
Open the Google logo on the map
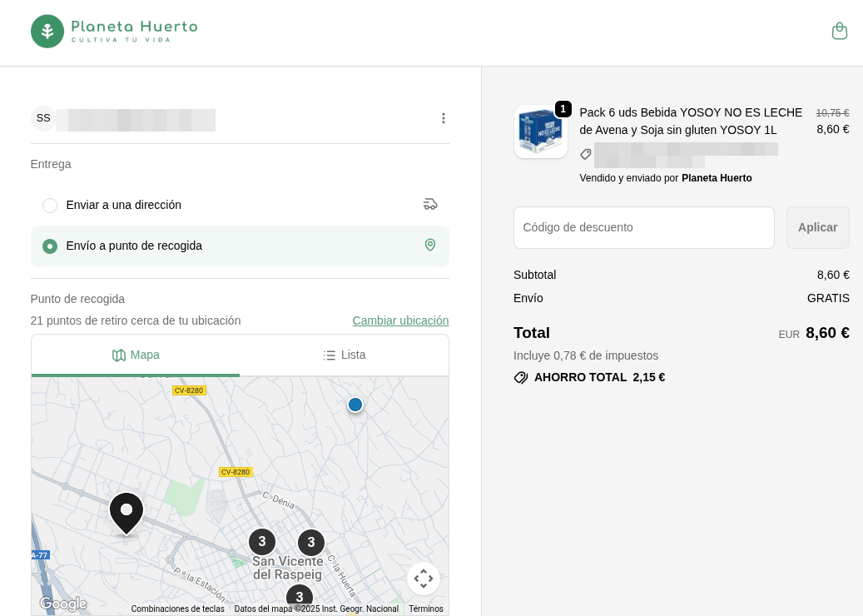[x=62, y=604]
